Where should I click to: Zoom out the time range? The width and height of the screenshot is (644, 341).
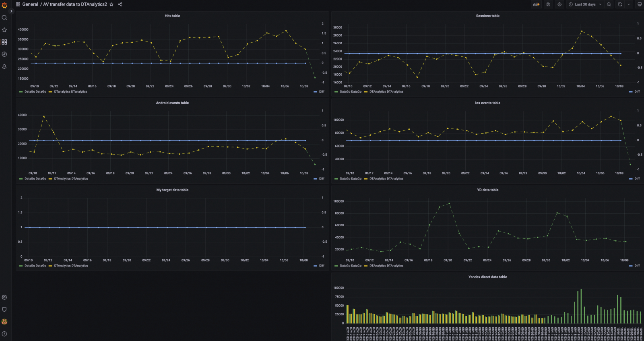(609, 4)
